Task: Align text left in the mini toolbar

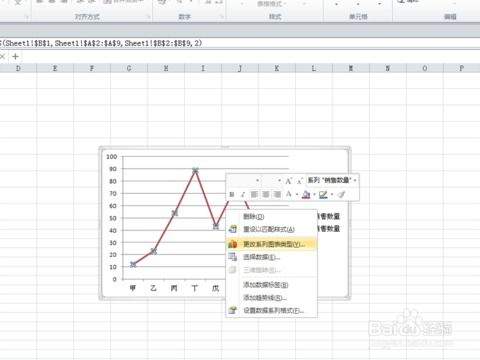Action: (254, 194)
